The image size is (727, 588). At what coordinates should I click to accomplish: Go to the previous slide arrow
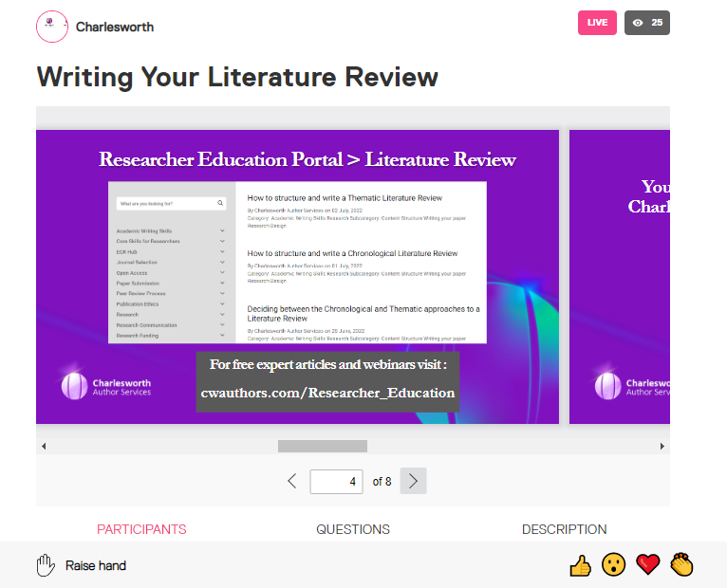(x=292, y=481)
